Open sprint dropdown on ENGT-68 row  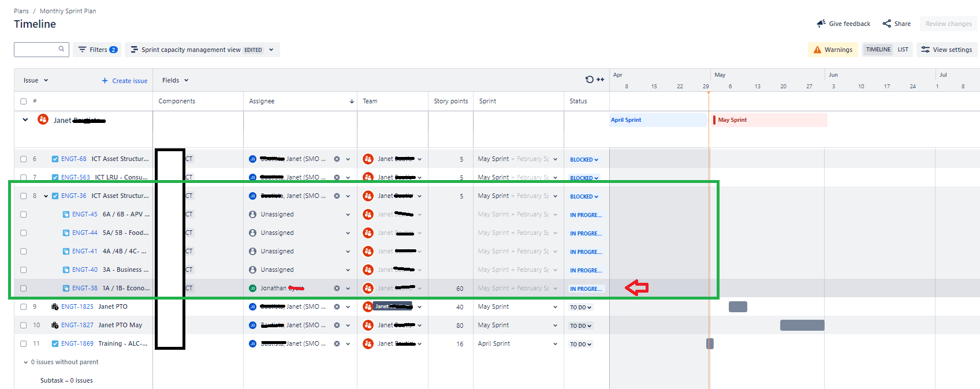pyautogui.click(x=555, y=159)
